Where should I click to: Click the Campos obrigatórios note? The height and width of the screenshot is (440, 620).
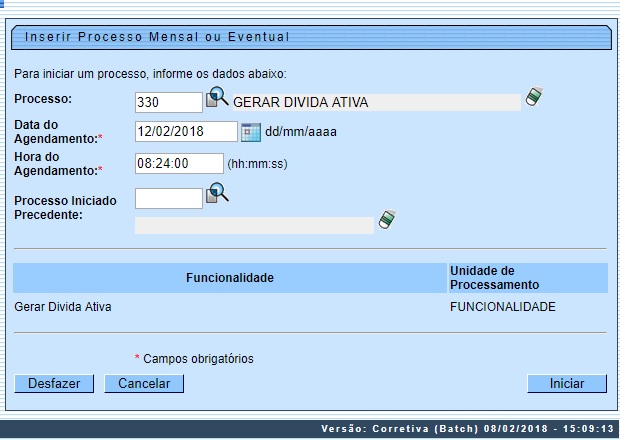(194, 359)
